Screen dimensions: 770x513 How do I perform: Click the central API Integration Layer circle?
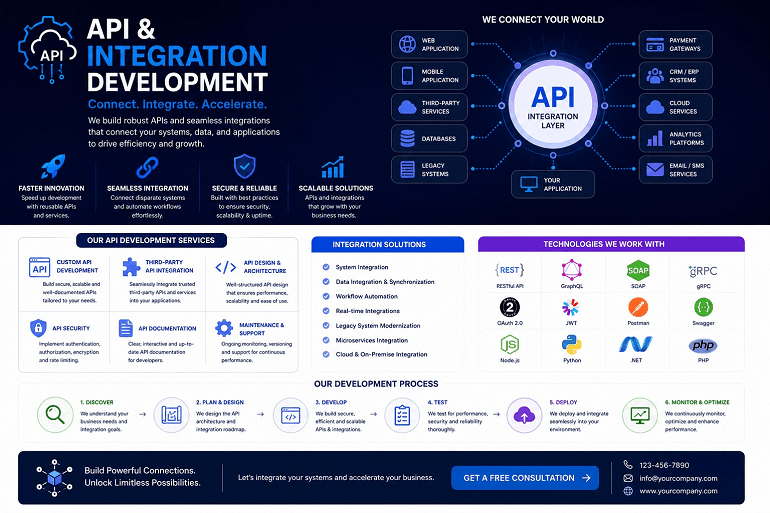553,105
